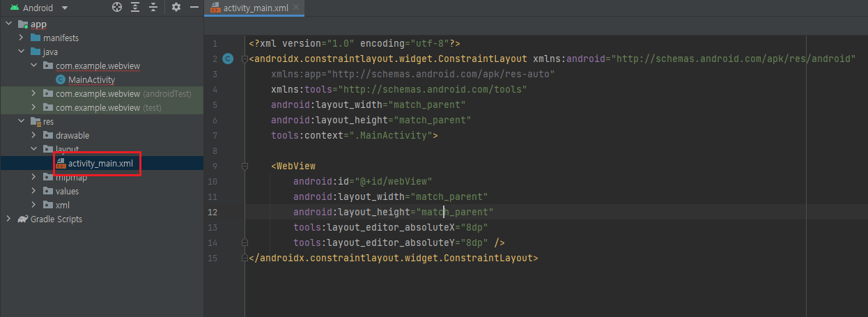The image size is (868, 317).
Task: Expand the com.example.webview (androidTest) package
Action: [x=34, y=93]
